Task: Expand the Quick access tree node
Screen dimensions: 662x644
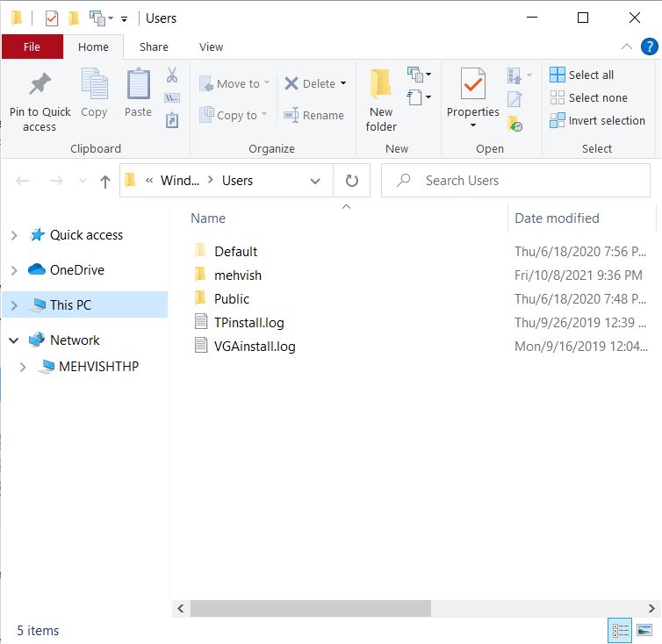Action: [14, 235]
